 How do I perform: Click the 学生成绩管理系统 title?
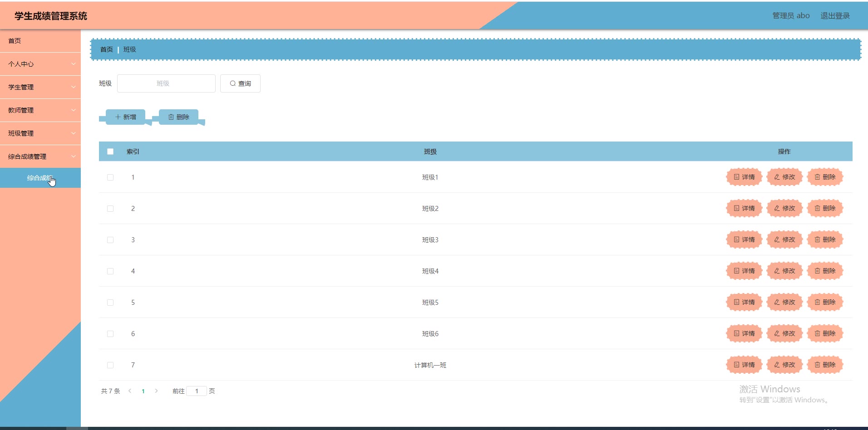click(x=51, y=16)
